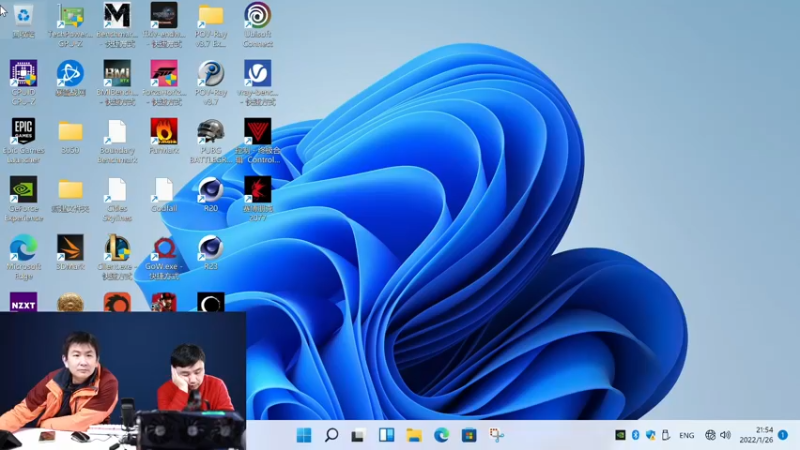Open File Explorer from the taskbar
The height and width of the screenshot is (450, 800).
click(414, 435)
